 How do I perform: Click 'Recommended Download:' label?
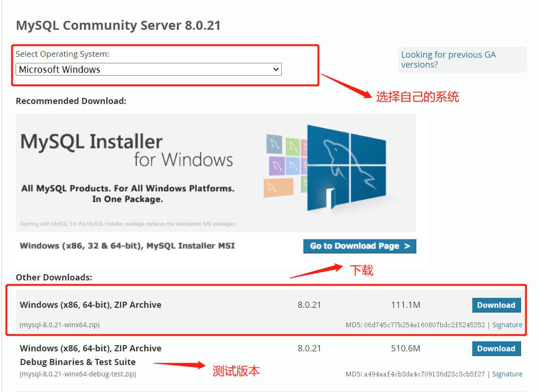point(71,101)
